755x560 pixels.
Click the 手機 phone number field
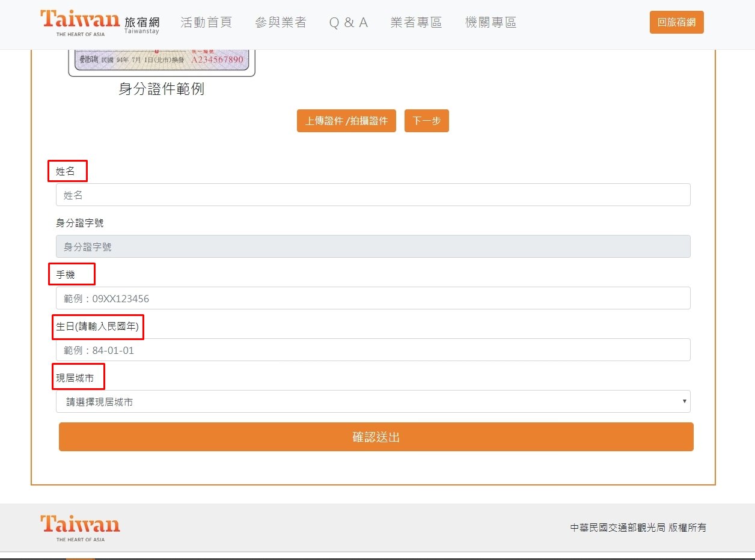click(x=373, y=298)
